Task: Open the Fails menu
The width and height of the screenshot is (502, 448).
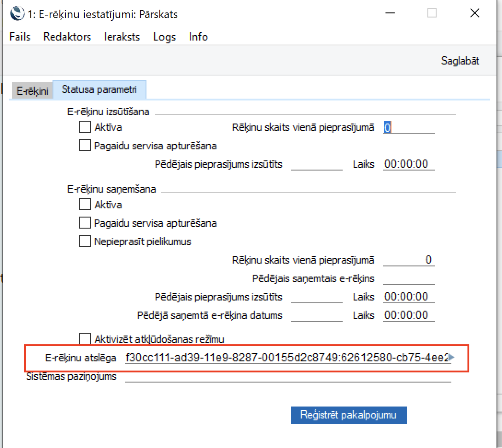Action: click(20, 37)
